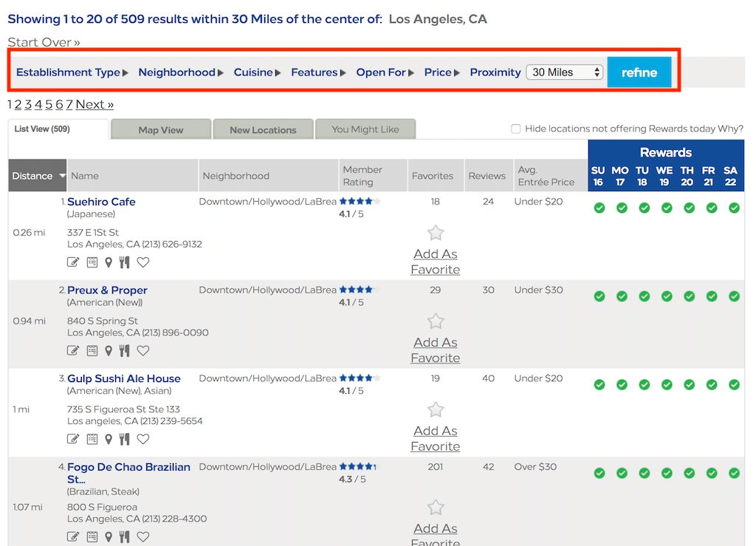The image size is (756, 546).
Task: Click the pencil review icon under Preux & Proper
Action: (x=73, y=351)
